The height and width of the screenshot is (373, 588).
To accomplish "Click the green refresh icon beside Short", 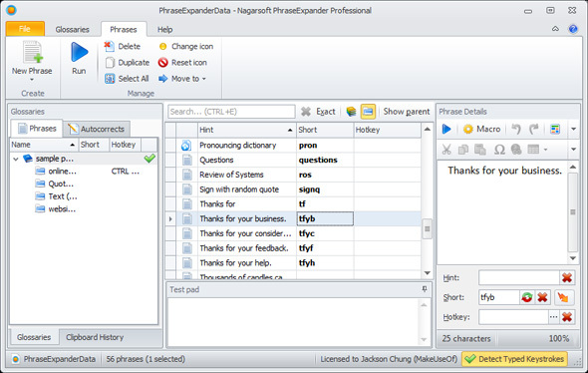I will point(527,297).
